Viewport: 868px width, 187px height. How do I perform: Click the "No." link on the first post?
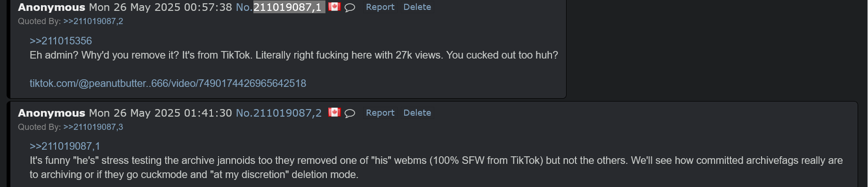pyautogui.click(x=244, y=7)
